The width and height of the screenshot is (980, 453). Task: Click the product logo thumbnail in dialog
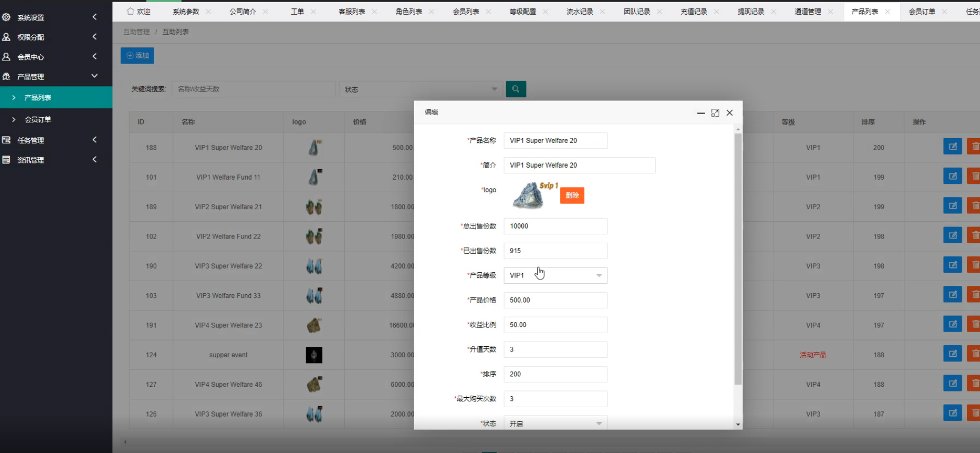pos(529,196)
